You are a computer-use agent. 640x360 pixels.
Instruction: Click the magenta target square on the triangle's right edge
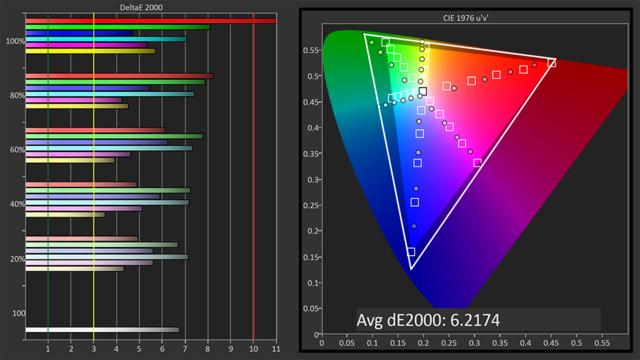pos(477,163)
